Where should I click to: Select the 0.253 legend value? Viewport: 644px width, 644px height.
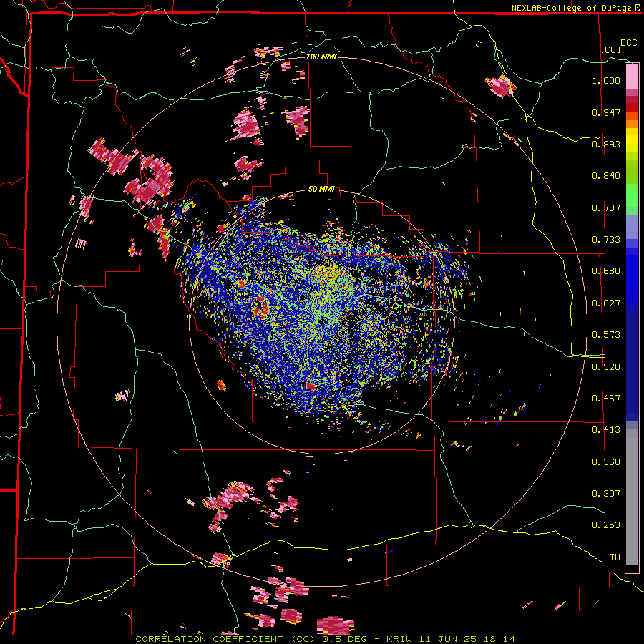click(606, 525)
